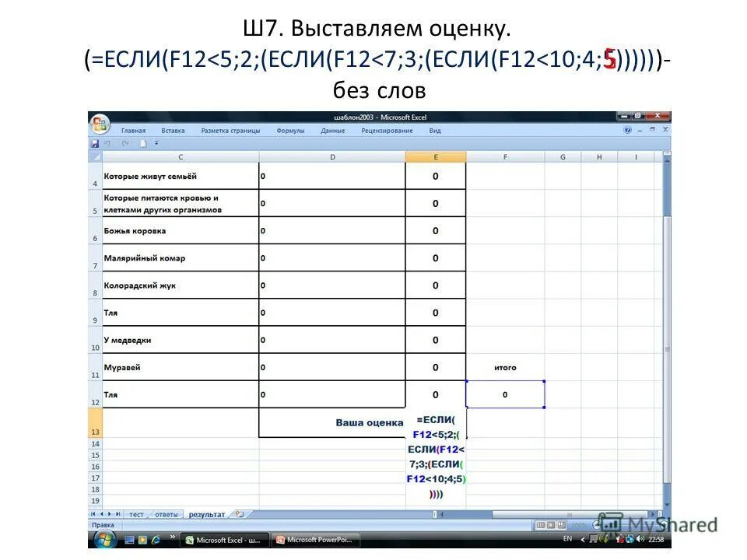The height and width of the screenshot is (560, 747).
Task: Click the Save icon on Quick Access toolbar
Action: click(x=95, y=143)
